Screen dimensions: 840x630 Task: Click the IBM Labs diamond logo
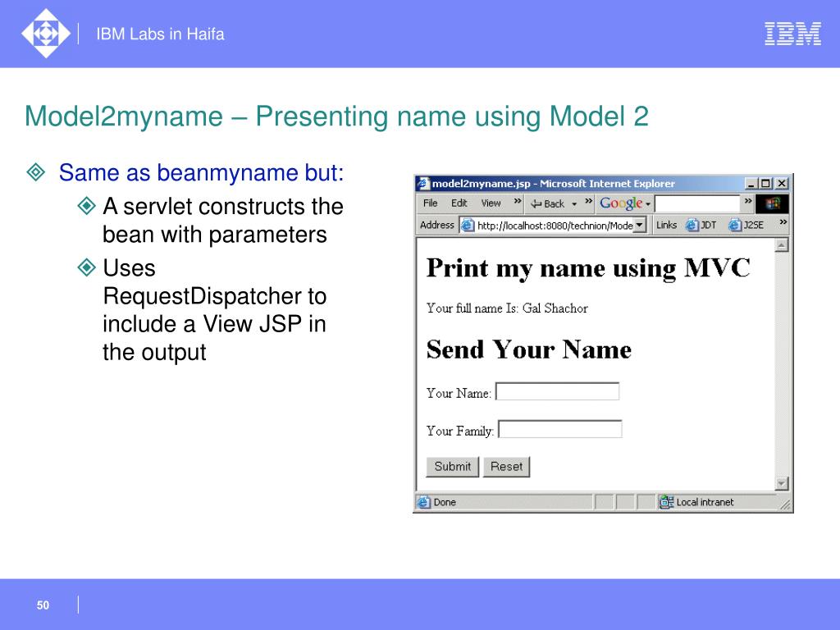tap(46, 33)
